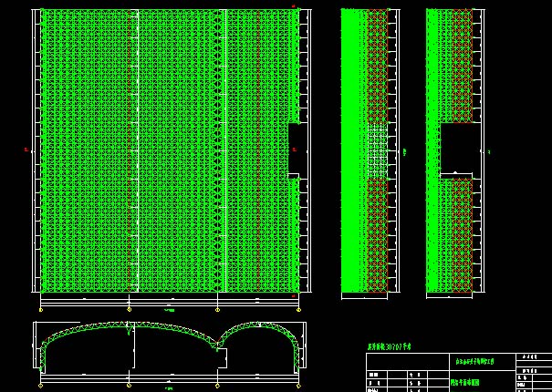Screen dimensions: 552x392
Task: Click the notch cutout on large plan's right edge
Action: [x=296, y=150]
